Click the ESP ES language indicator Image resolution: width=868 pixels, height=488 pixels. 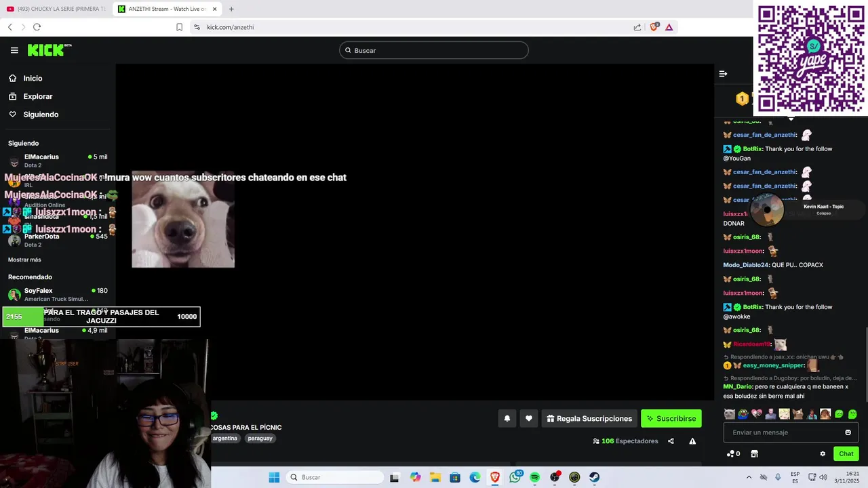click(795, 477)
